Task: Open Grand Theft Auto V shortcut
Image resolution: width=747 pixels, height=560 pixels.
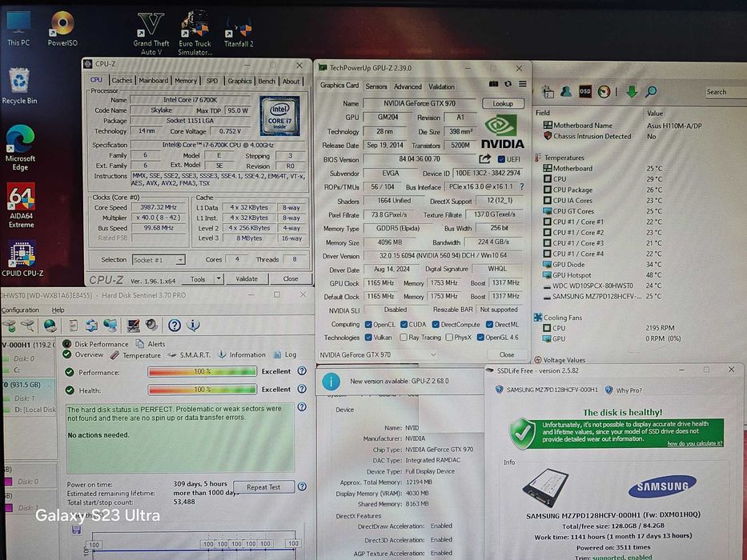Action: point(151,34)
